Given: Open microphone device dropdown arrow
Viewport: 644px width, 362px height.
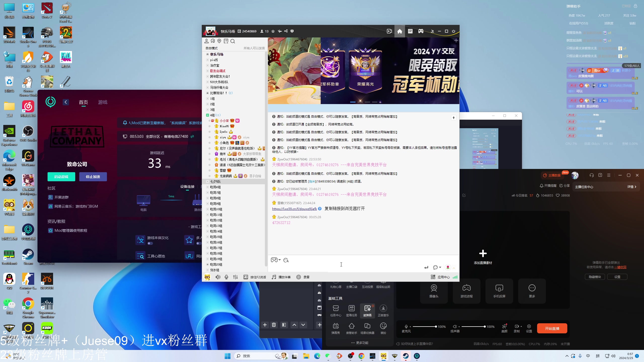Looking at the screenshot, I should coord(410,327).
